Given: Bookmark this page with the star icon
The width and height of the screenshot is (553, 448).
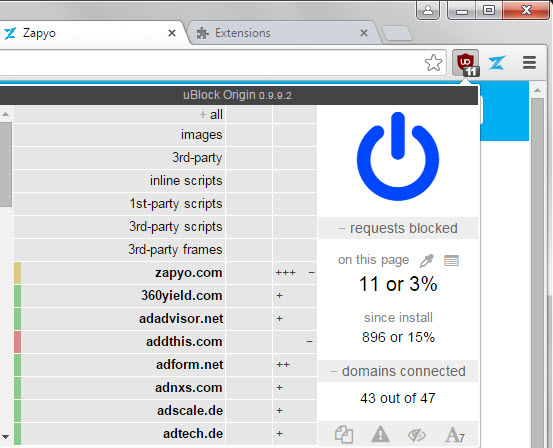Looking at the screenshot, I should (433, 63).
